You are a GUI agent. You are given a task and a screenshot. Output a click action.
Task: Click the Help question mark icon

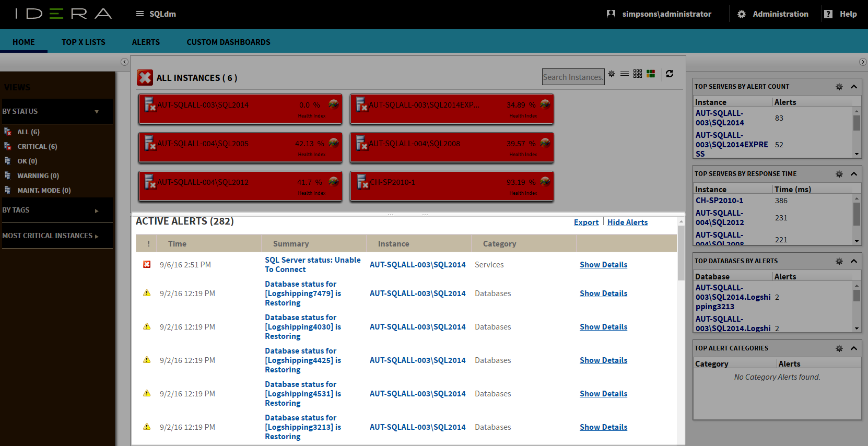click(x=828, y=14)
